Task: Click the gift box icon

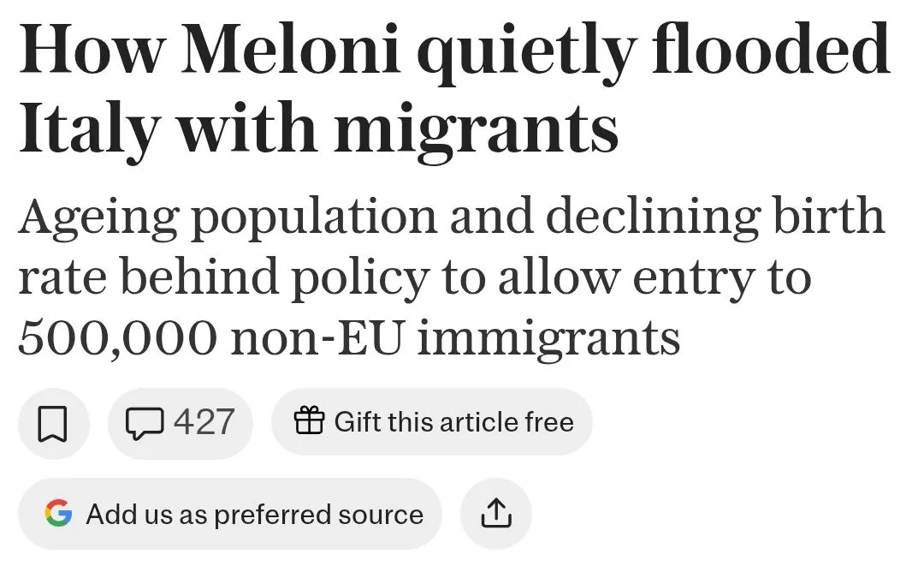Action: (x=309, y=421)
